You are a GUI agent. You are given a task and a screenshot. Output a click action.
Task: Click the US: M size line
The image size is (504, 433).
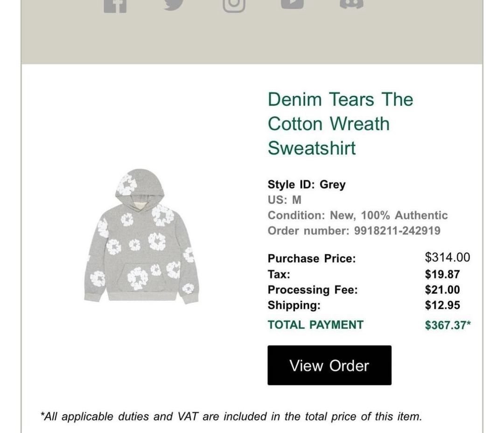[x=285, y=200]
